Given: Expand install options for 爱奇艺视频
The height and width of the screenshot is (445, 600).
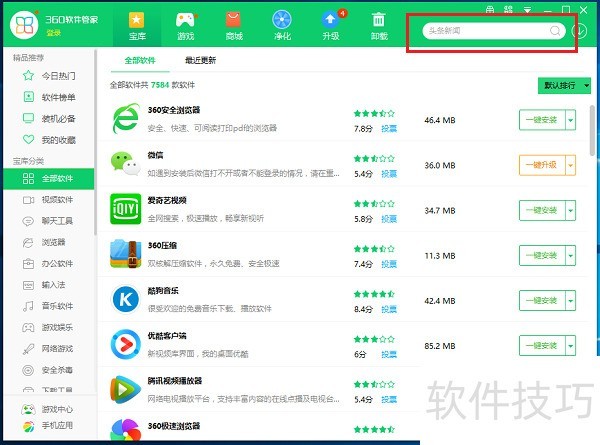Looking at the screenshot, I should coord(571,210).
